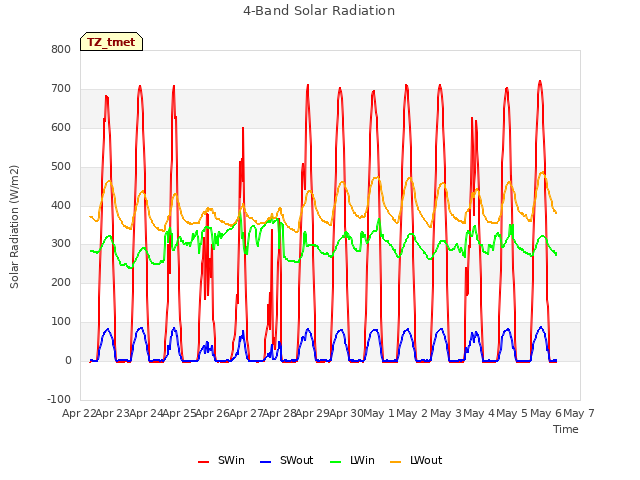Click the 200 y-axis tick label

coord(61,282)
